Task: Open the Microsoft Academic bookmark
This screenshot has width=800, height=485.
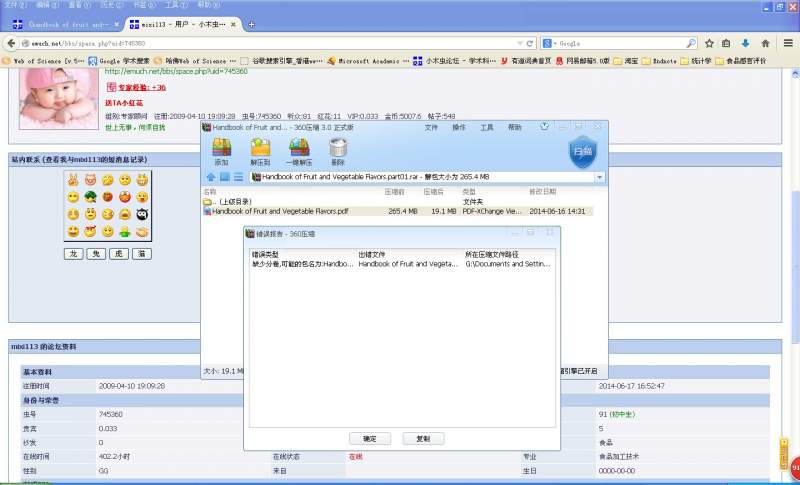Action: coord(367,61)
